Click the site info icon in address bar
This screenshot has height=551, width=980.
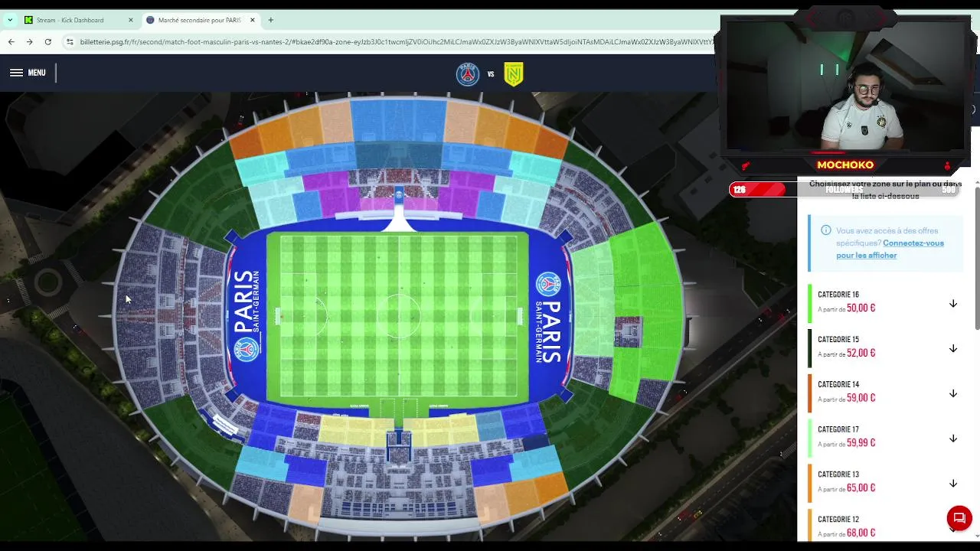click(x=70, y=41)
